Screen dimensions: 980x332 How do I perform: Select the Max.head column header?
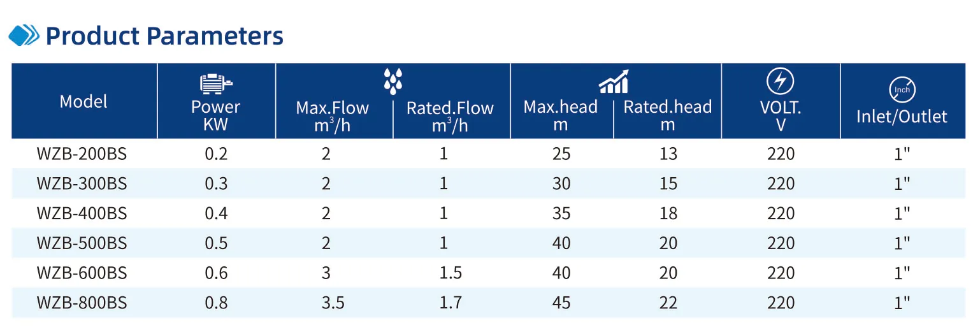(x=561, y=115)
